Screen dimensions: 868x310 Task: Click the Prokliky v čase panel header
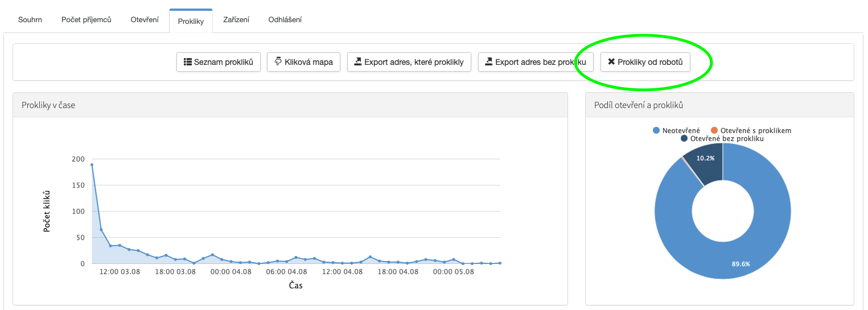click(x=290, y=105)
